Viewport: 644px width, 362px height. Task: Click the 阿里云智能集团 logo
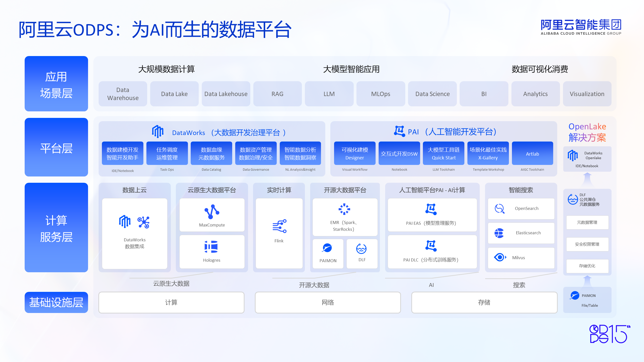581,27
